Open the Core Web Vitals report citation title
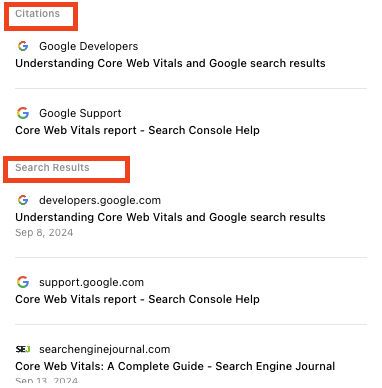 (x=137, y=130)
